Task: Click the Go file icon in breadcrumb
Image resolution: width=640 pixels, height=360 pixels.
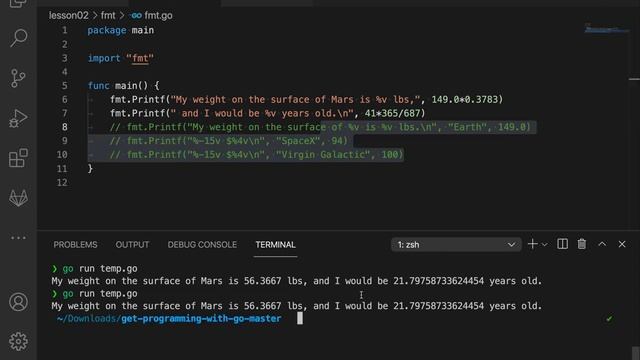Action: [x=136, y=16]
